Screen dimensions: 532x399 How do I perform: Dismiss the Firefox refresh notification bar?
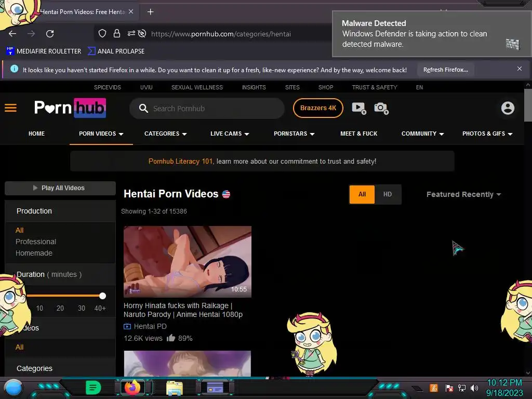click(519, 69)
